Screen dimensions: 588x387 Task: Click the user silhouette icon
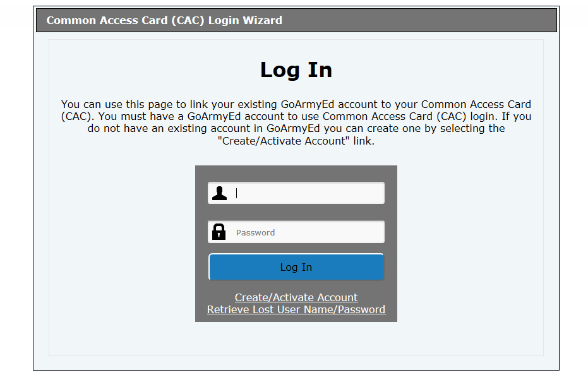tap(219, 193)
